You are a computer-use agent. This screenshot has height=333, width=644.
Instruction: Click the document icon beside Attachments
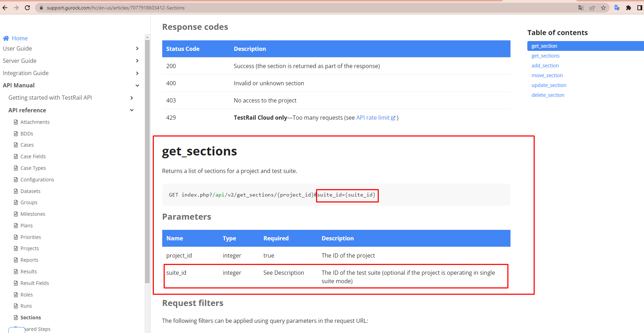coord(16,122)
